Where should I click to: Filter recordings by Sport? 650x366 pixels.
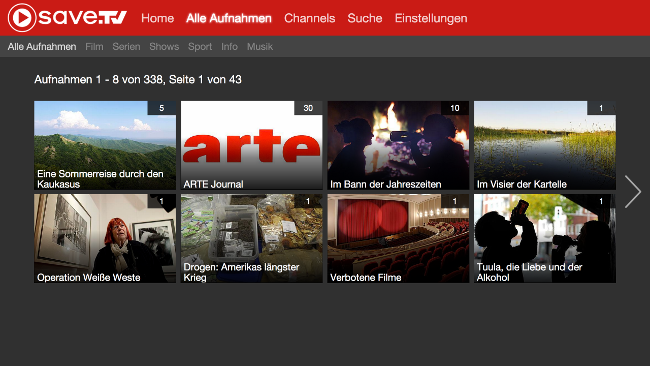(x=200, y=47)
